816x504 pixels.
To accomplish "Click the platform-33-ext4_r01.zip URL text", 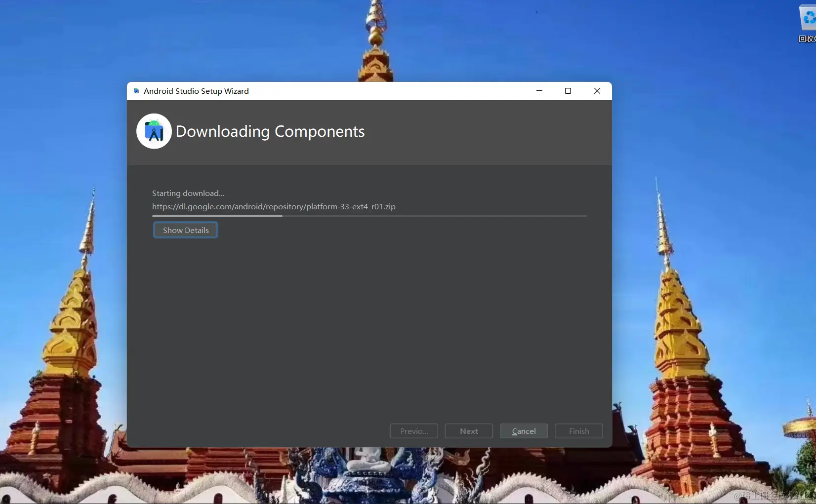I will tap(274, 206).
